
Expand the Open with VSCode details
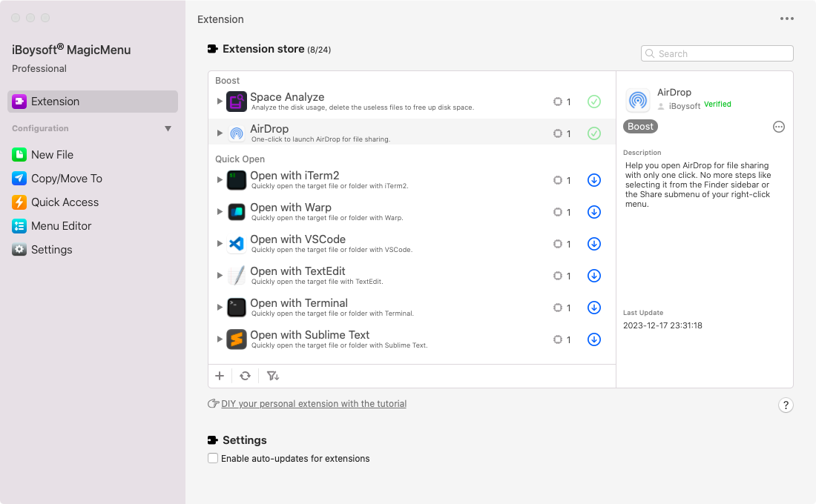pyautogui.click(x=219, y=243)
